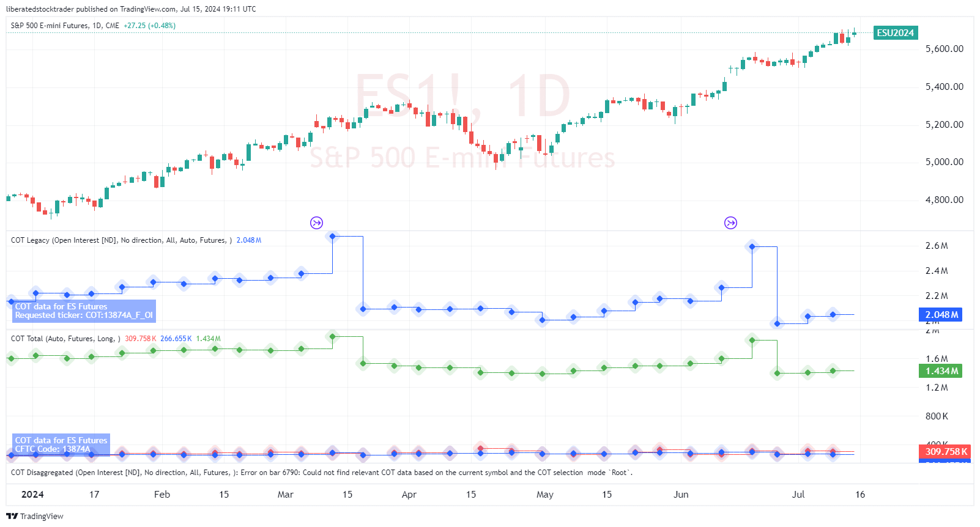Viewport: 980px width, 527px height.
Task: Click the 2.6M axis label
Action: 937,246
